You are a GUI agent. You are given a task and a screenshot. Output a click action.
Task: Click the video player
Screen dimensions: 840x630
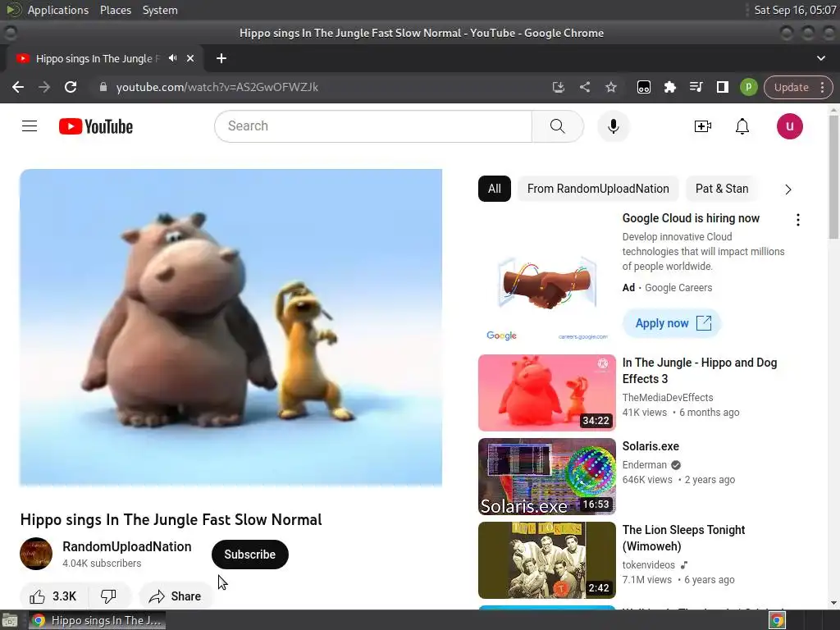tap(231, 327)
